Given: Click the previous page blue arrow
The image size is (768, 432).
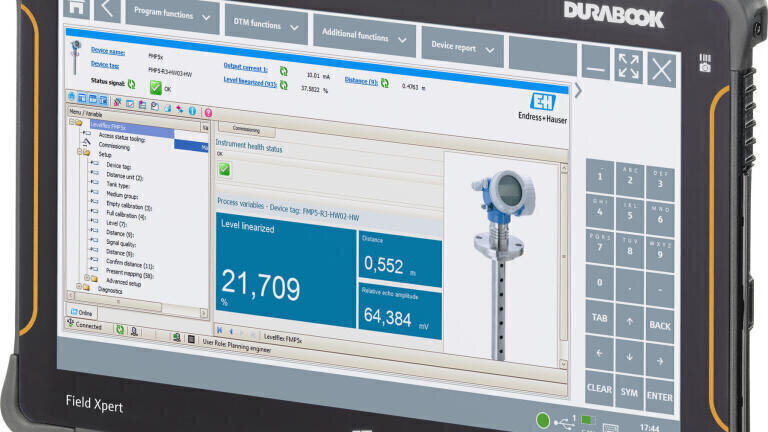Looking at the screenshot, I should [x=231, y=332].
